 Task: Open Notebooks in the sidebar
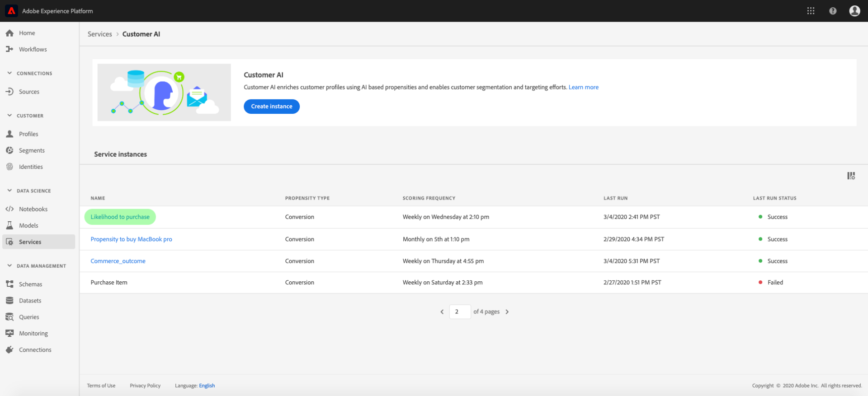(33, 209)
